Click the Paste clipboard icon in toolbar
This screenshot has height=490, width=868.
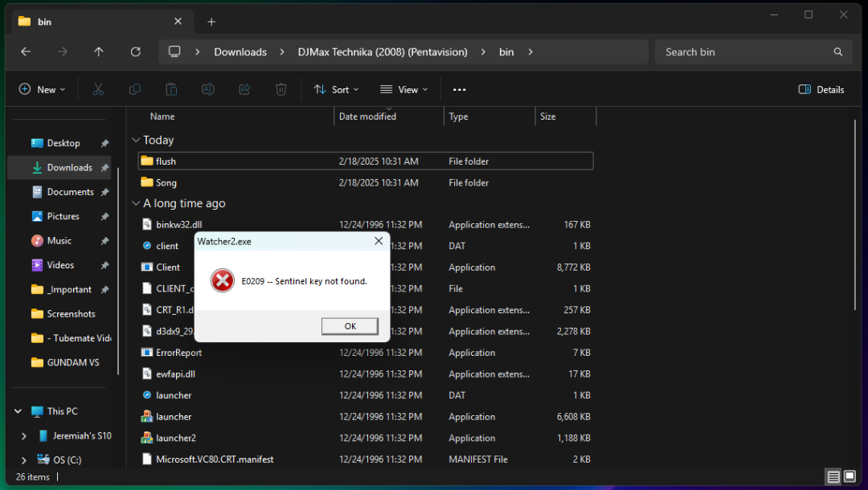[x=171, y=90]
